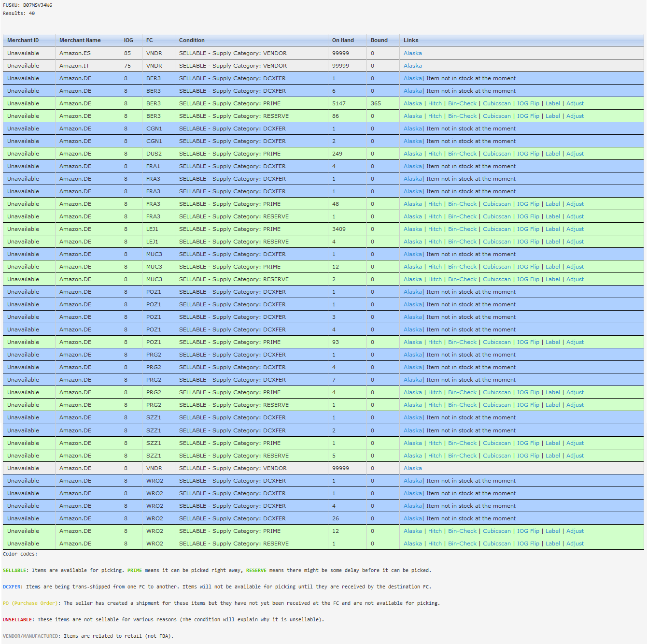The width and height of the screenshot is (647, 644).
Task: Open Bin-Check for LEJ1 PRIME row
Action: (462, 229)
